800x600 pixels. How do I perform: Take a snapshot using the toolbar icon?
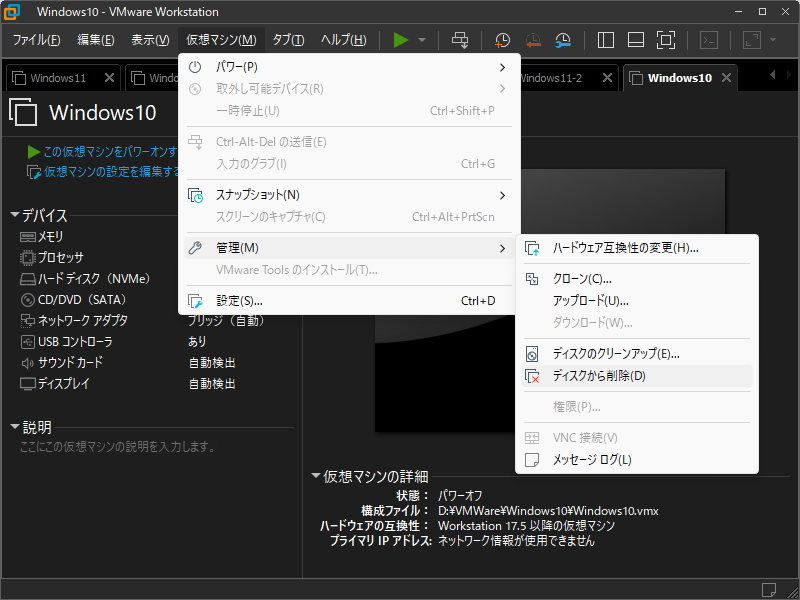point(502,40)
